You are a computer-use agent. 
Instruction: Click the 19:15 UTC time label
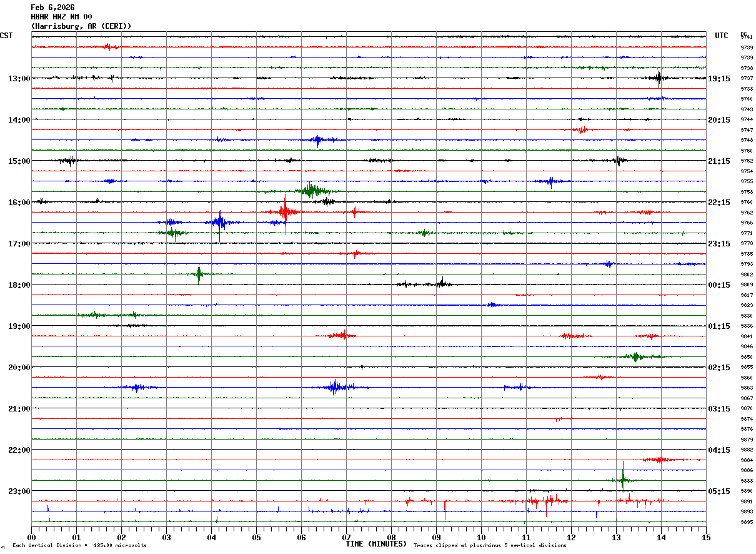coord(719,79)
